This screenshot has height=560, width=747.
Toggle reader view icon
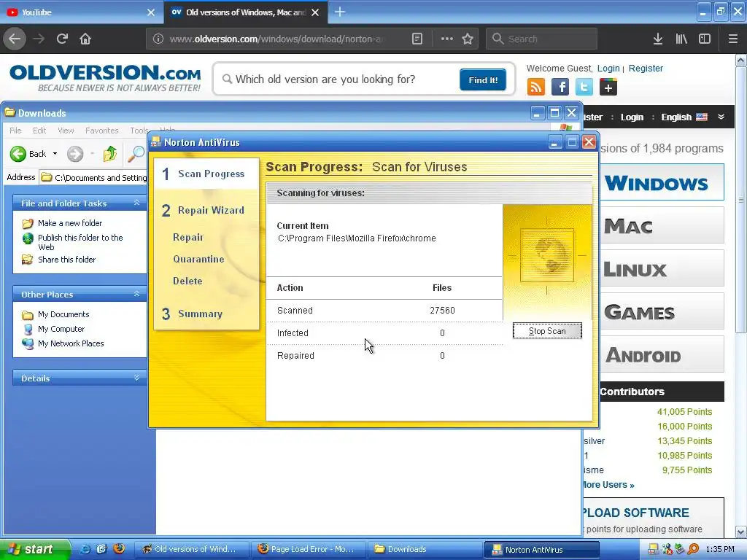pos(417,39)
